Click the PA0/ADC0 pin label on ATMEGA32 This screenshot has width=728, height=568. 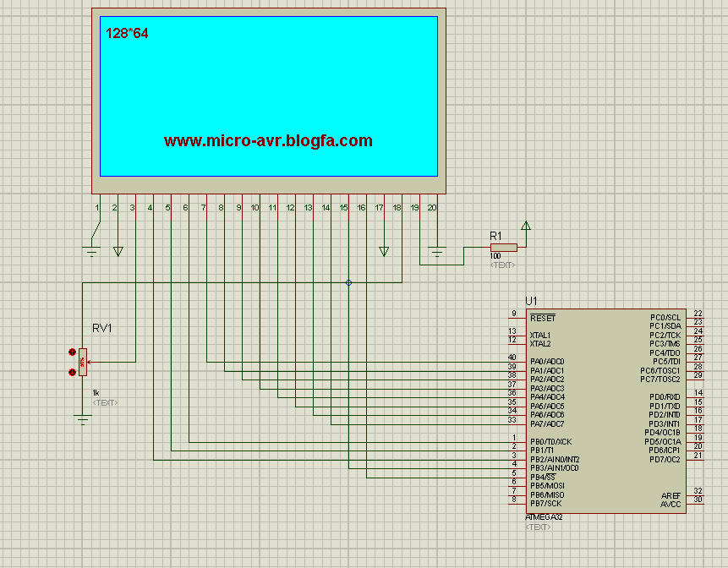tap(547, 362)
